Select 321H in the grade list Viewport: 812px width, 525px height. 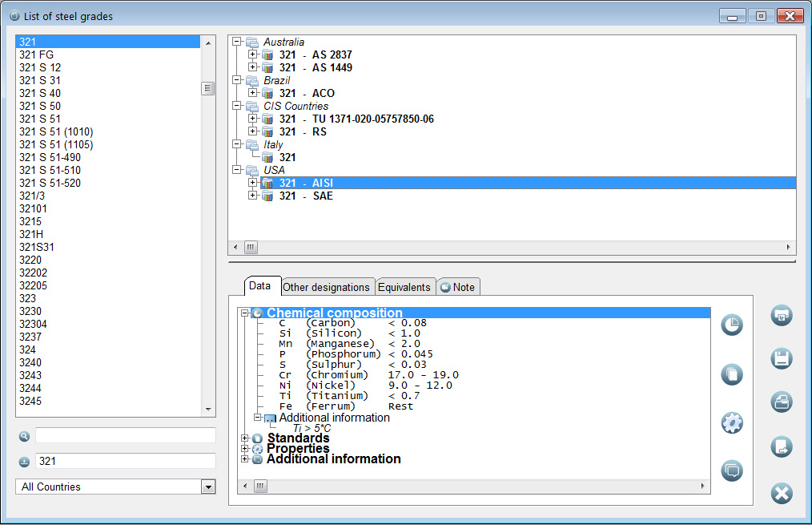click(x=108, y=234)
